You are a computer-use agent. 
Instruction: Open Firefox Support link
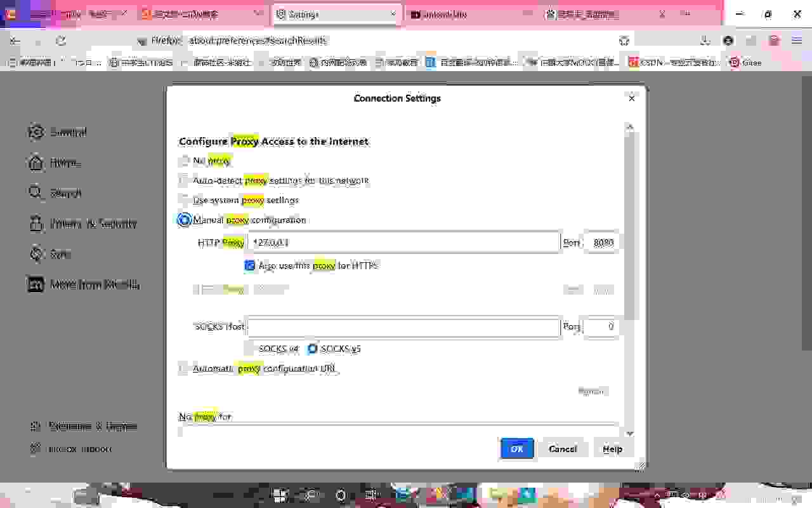click(x=72, y=448)
